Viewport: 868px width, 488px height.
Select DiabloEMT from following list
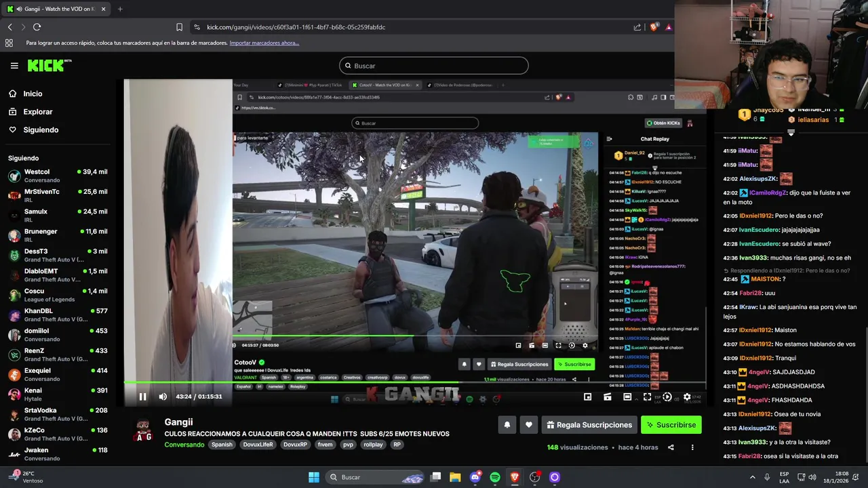[57, 274]
